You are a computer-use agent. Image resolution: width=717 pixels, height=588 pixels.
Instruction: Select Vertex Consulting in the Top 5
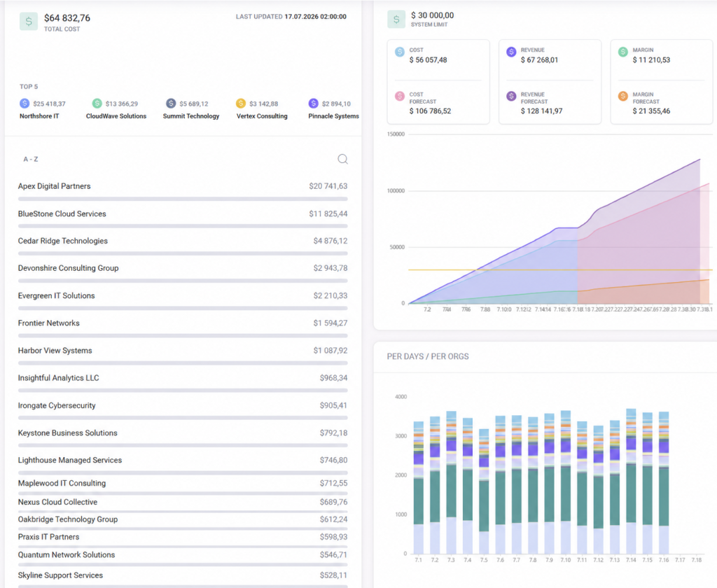click(x=262, y=116)
